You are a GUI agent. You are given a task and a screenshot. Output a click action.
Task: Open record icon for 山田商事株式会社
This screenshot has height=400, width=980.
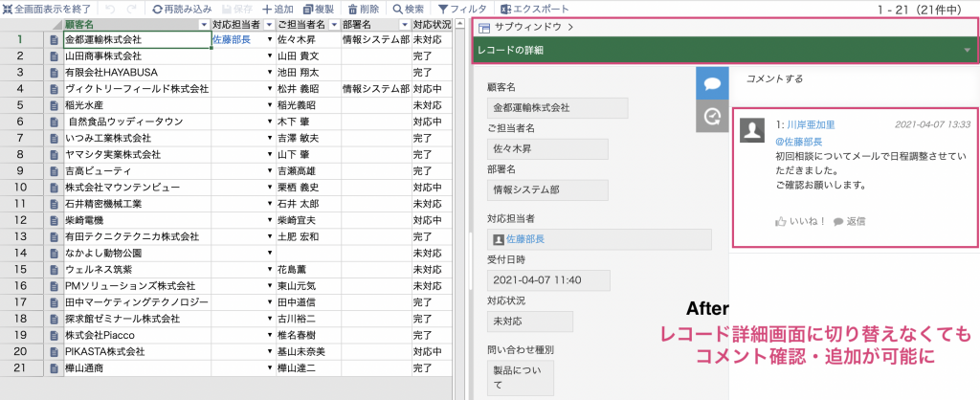tap(54, 56)
